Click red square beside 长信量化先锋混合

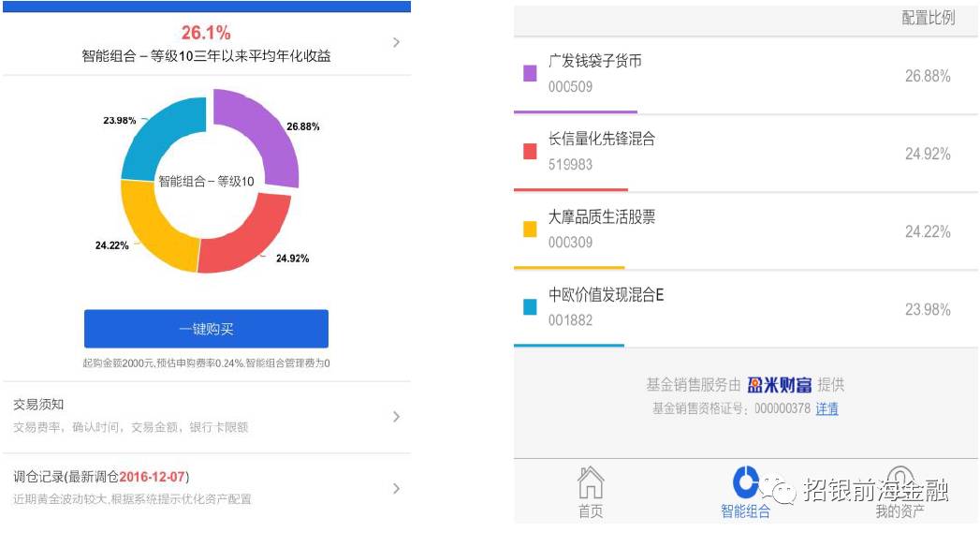[x=530, y=152]
